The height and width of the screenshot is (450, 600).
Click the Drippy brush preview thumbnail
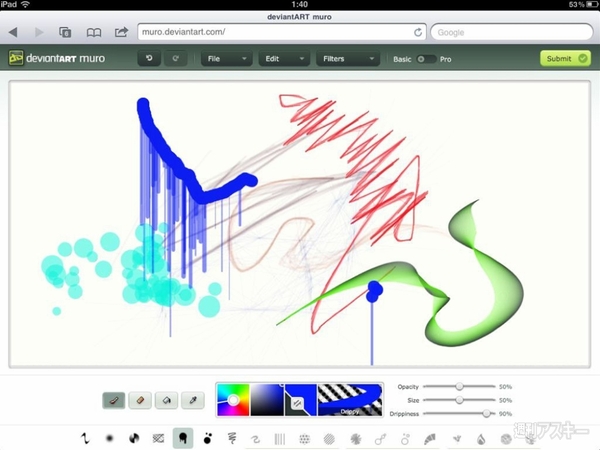[x=350, y=400]
